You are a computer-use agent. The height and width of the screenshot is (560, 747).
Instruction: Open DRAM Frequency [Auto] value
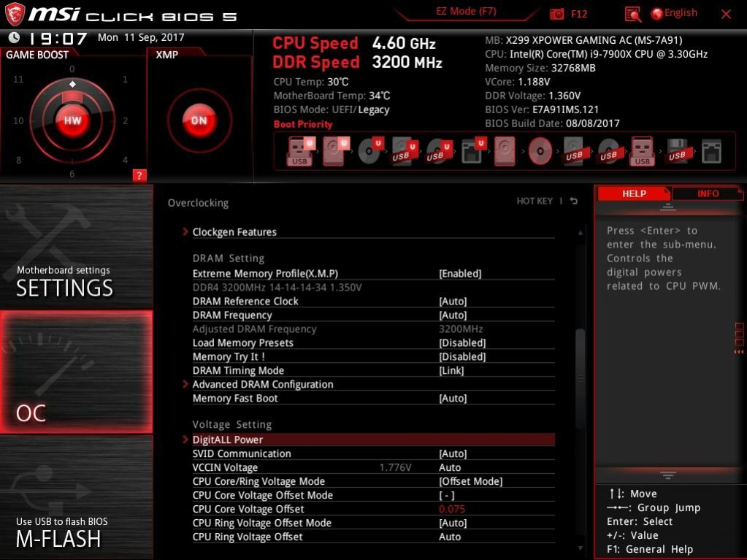click(453, 315)
